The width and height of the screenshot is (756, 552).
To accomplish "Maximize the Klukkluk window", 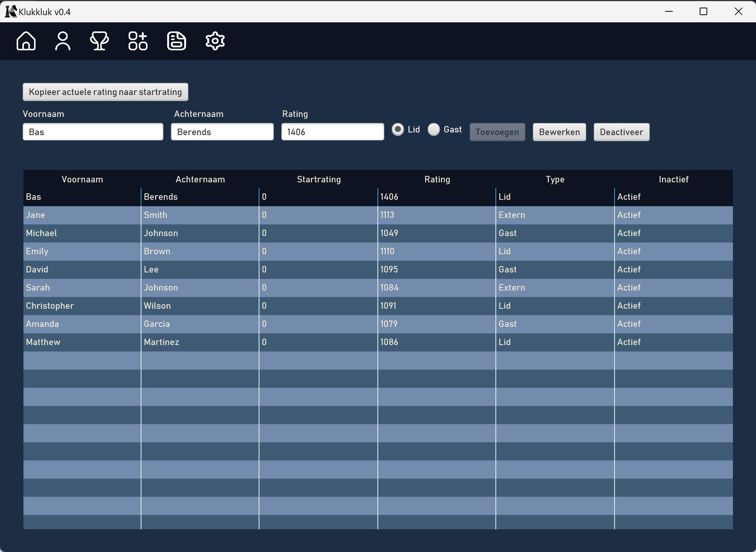I will point(703,11).
